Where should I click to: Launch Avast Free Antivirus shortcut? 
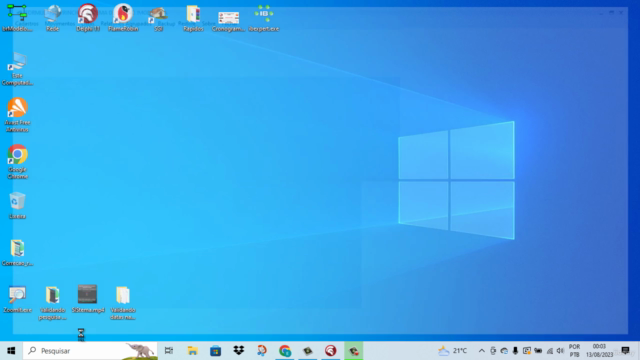[x=17, y=115]
